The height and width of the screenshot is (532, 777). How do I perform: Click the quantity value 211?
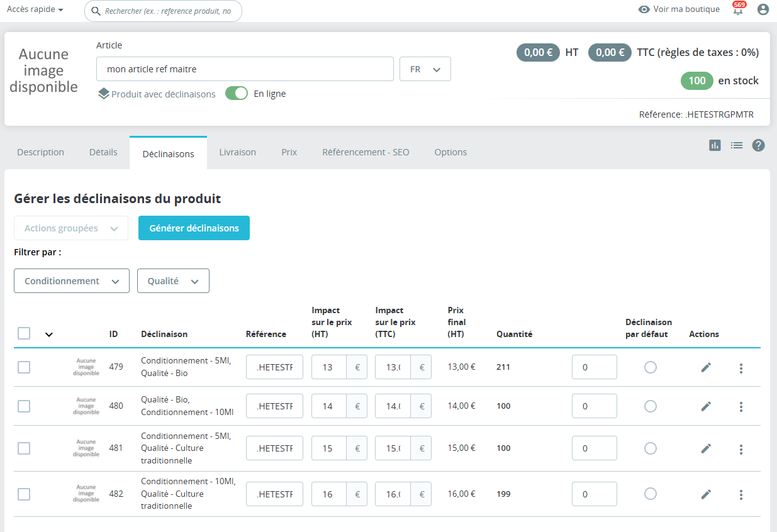click(503, 367)
